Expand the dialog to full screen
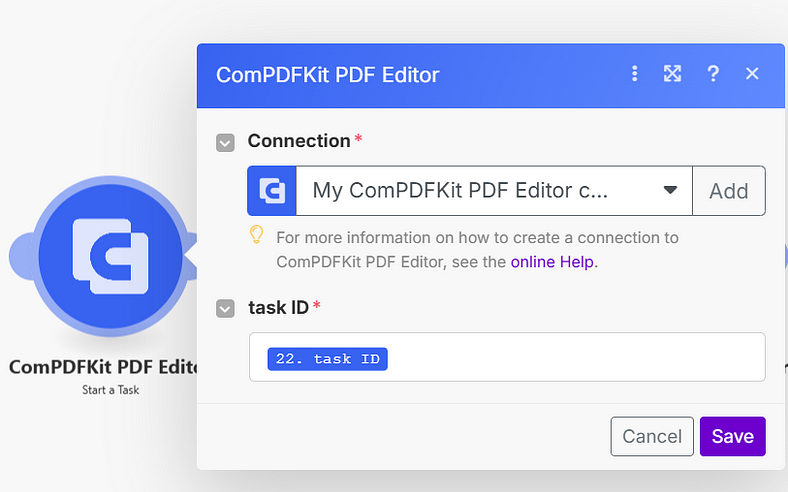 pyautogui.click(x=672, y=74)
